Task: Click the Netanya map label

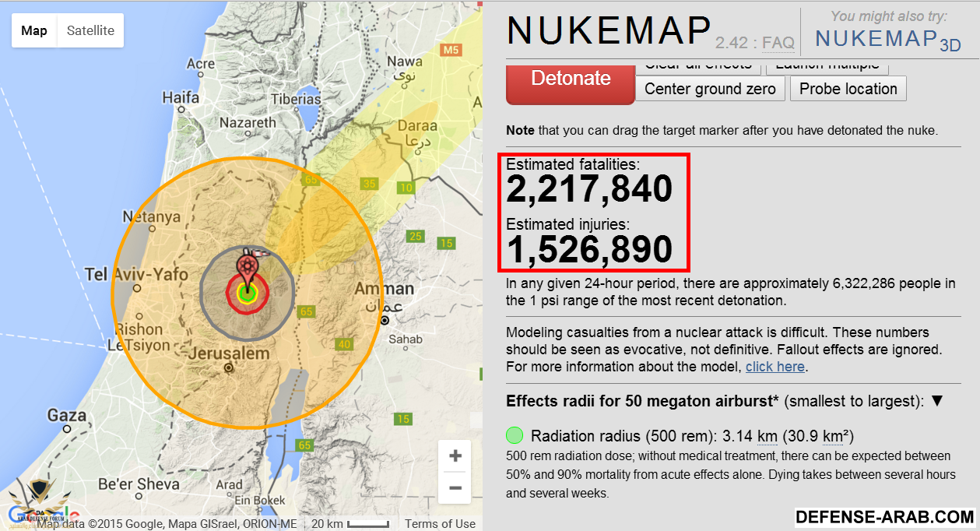Action: pos(152,217)
